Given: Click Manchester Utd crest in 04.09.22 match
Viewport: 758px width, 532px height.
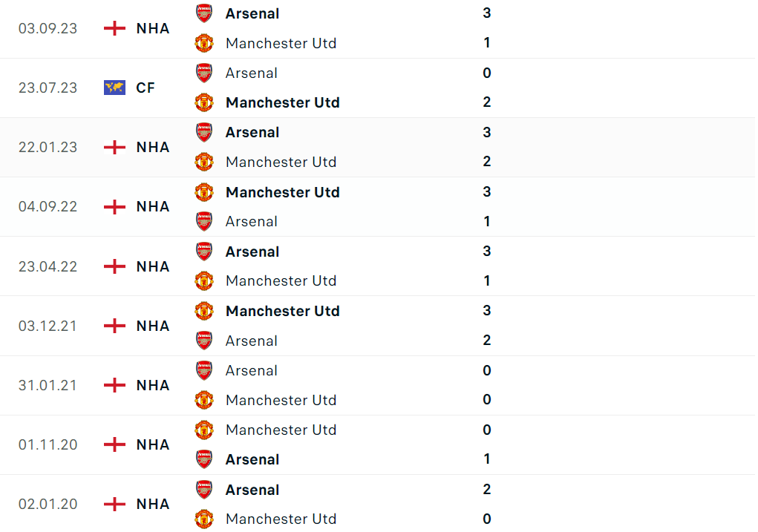Looking at the screenshot, I should tap(204, 192).
